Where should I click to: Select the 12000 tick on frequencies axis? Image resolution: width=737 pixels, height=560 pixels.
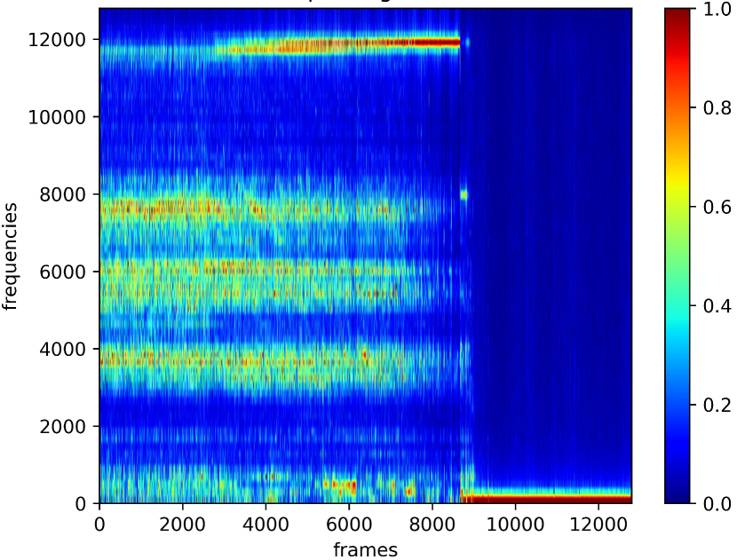pyautogui.click(x=57, y=40)
